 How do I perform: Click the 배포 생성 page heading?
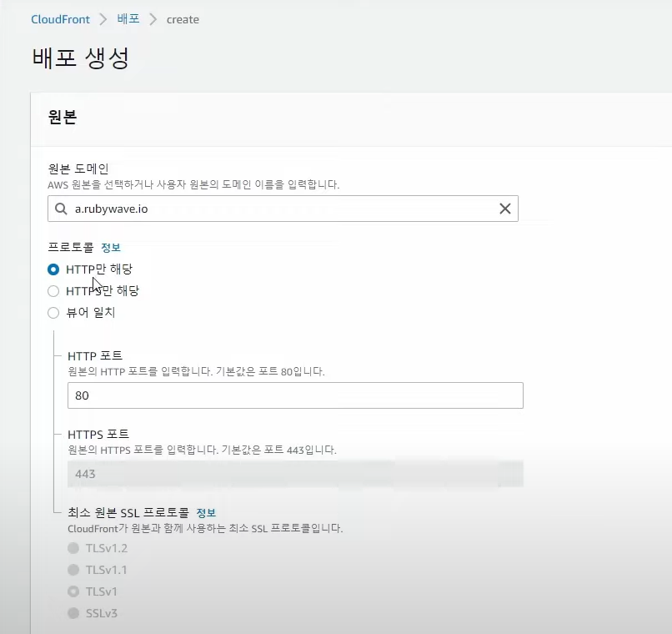[81, 58]
